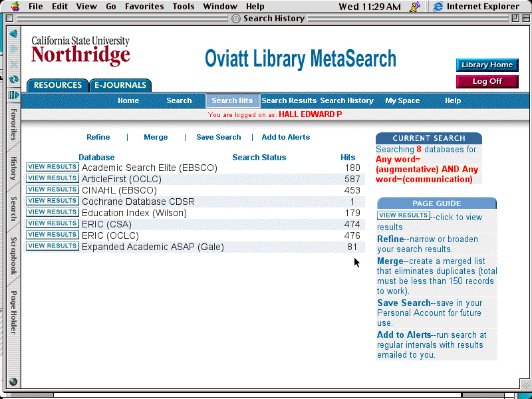This screenshot has width=532, height=399.
Task: Click the Database column header
Action: (96, 158)
